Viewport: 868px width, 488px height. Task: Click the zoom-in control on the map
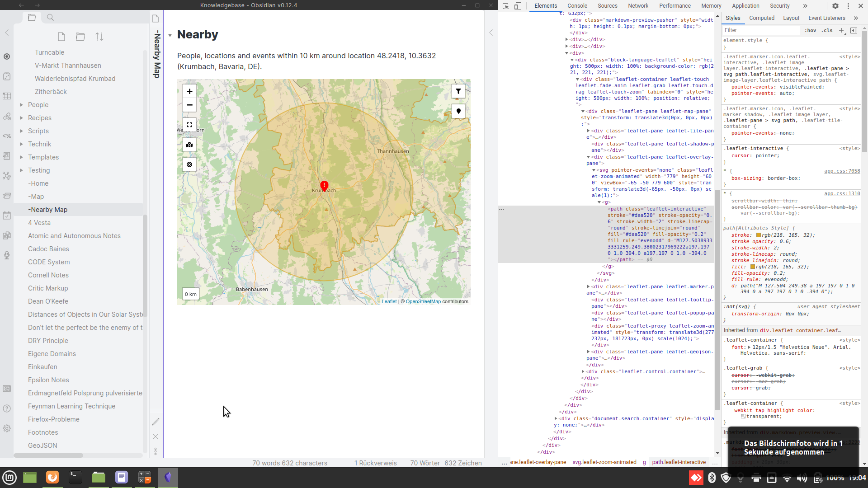pyautogui.click(x=189, y=91)
